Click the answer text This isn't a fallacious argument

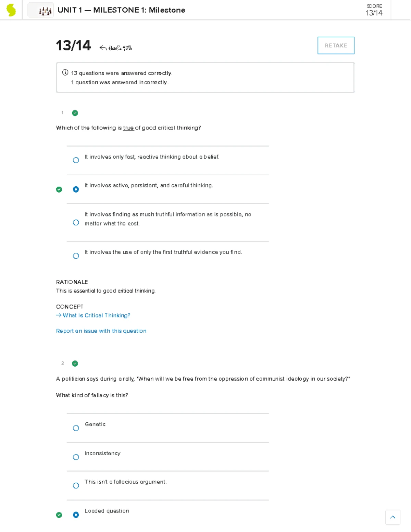pyautogui.click(x=125, y=482)
